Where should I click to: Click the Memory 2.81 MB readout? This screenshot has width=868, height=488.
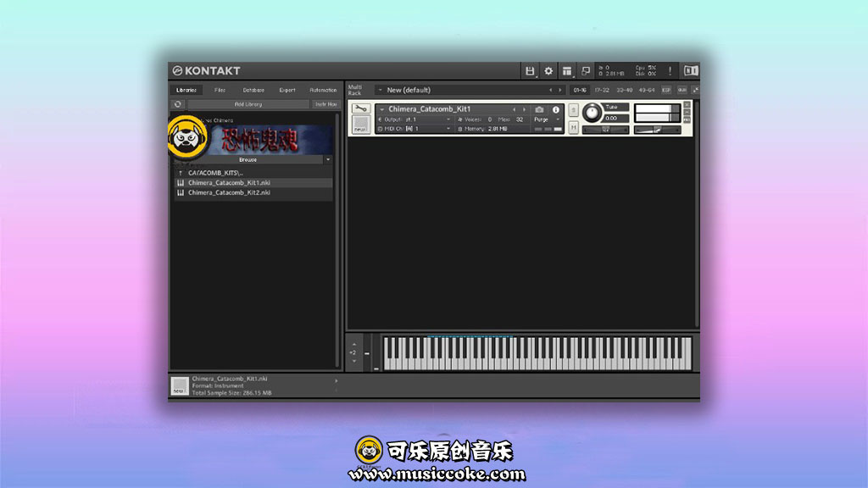point(482,129)
